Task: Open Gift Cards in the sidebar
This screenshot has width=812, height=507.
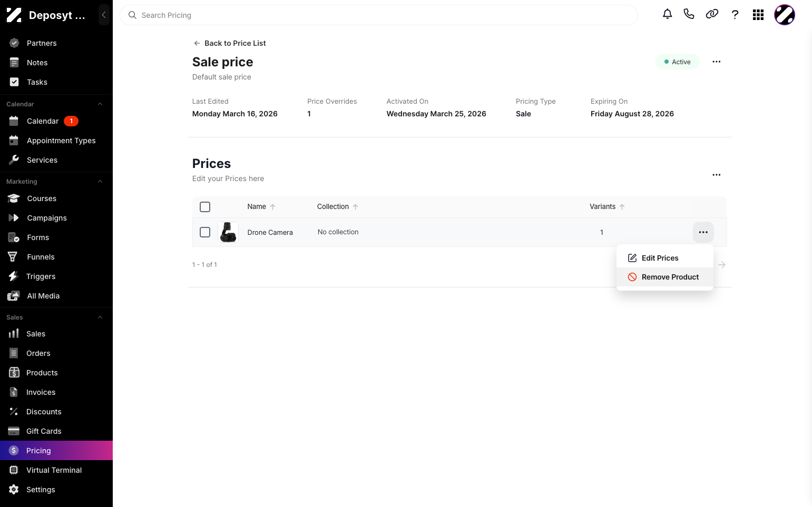Action: coord(56,431)
